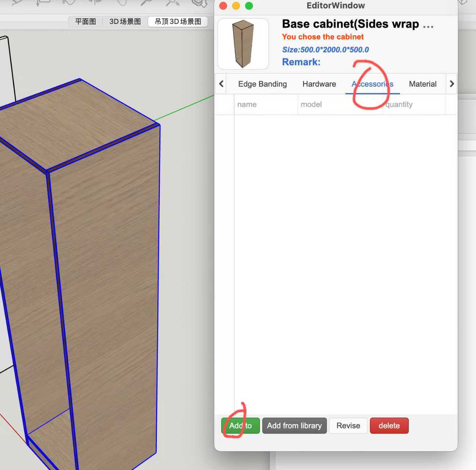Click the name column header
This screenshot has height=470, width=476.
(x=247, y=105)
